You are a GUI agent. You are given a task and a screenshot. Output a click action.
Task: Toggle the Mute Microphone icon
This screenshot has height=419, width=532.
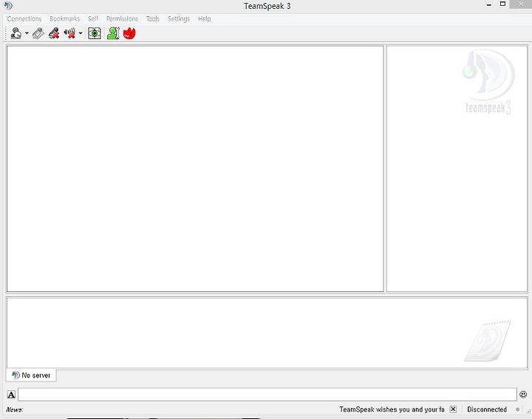pyautogui.click(x=54, y=33)
